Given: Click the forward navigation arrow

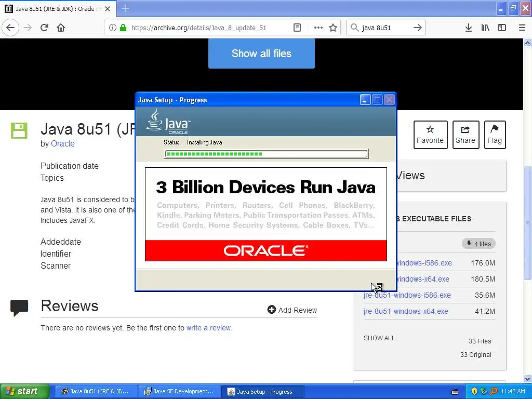Looking at the screenshot, I should [28, 28].
